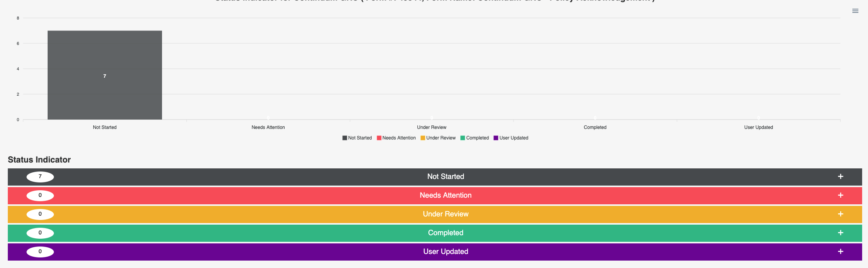Click the purple User Updated legend swatch
This screenshot has width=868, height=268.
496,138
